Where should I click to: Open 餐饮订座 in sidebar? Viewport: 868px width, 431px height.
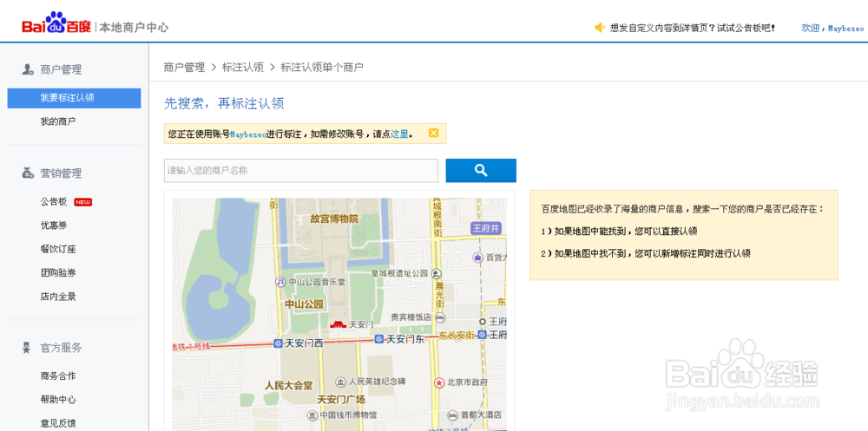pos(58,249)
